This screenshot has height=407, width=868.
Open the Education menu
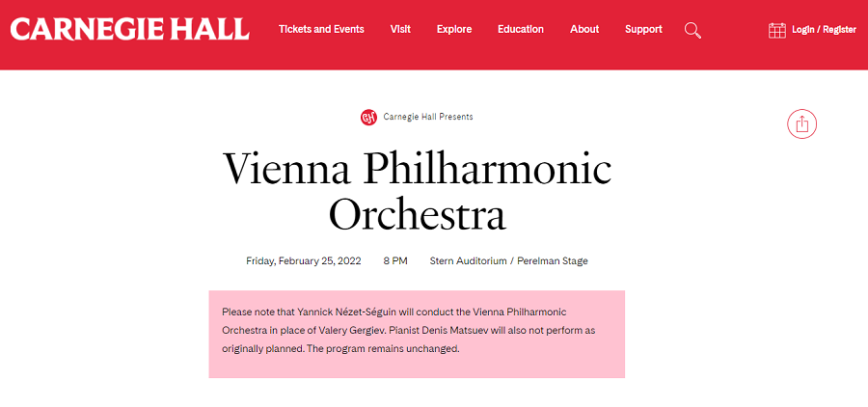[521, 29]
